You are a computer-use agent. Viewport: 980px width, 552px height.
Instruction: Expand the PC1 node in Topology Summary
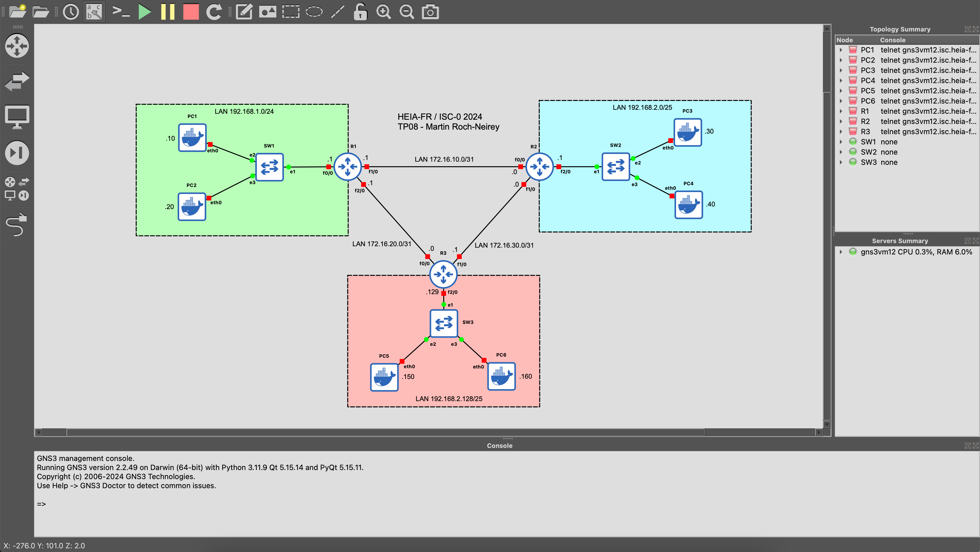pos(841,50)
